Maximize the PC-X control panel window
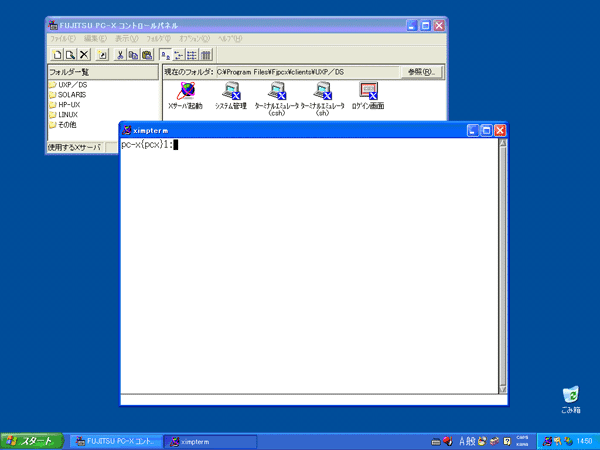The image size is (600, 450). (426, 26)
